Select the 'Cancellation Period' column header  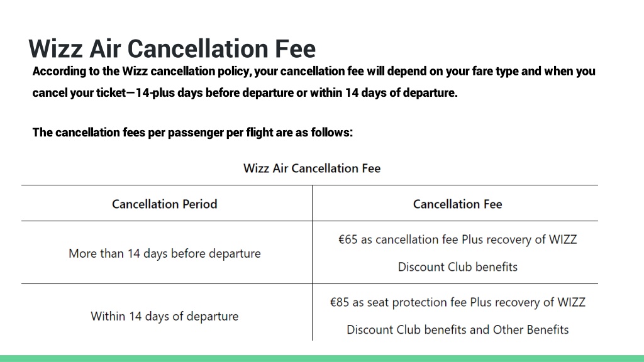coord(164,204)
